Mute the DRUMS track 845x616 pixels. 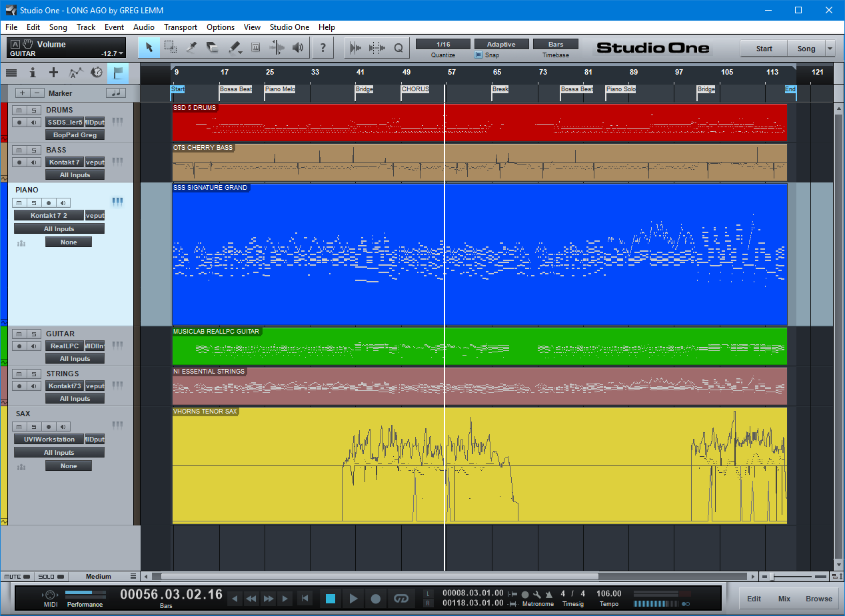(x=19, y=110)
